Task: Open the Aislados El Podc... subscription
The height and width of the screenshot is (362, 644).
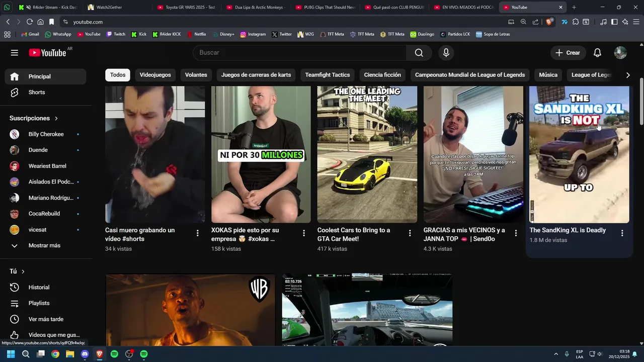Action: 45,182
